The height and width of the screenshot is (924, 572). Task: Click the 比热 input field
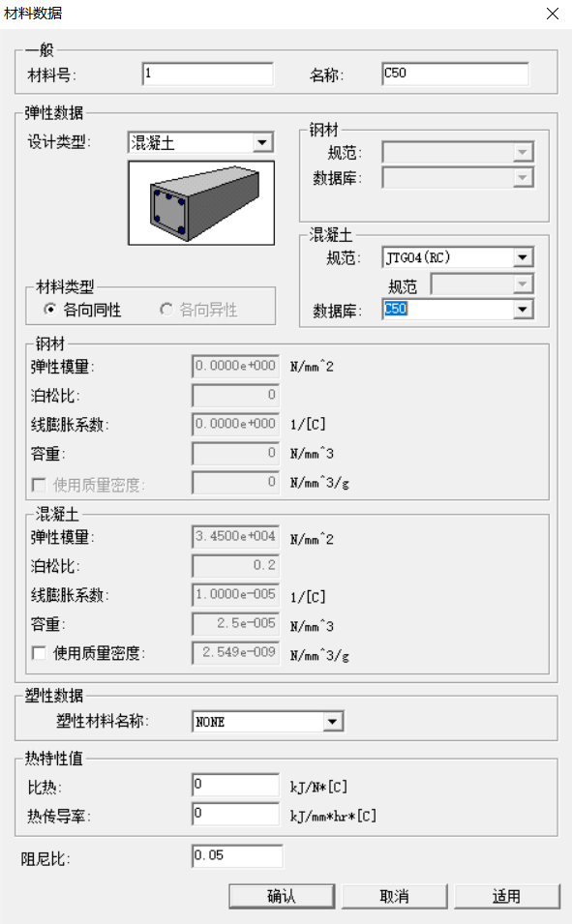click(x=236, y=785)
